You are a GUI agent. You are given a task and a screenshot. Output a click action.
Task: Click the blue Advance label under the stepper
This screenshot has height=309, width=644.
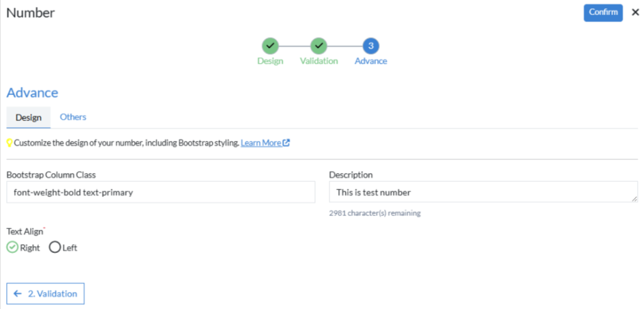coord(371,61)
